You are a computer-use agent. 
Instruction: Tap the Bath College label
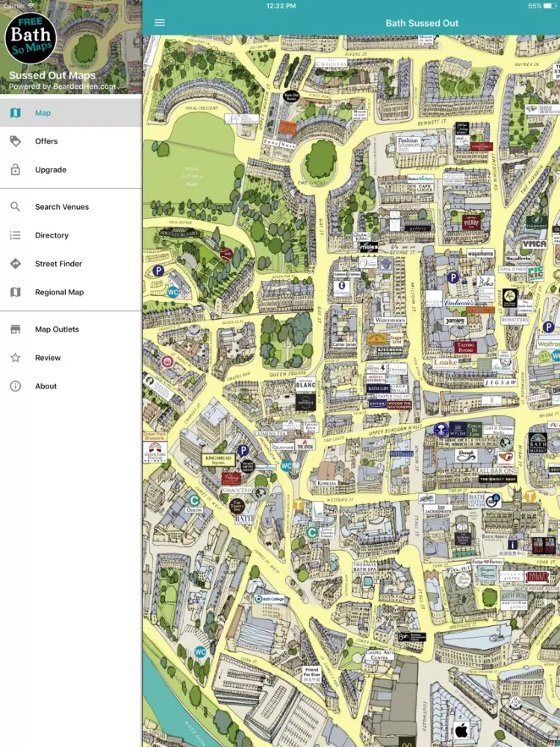[x=270, y=599]
